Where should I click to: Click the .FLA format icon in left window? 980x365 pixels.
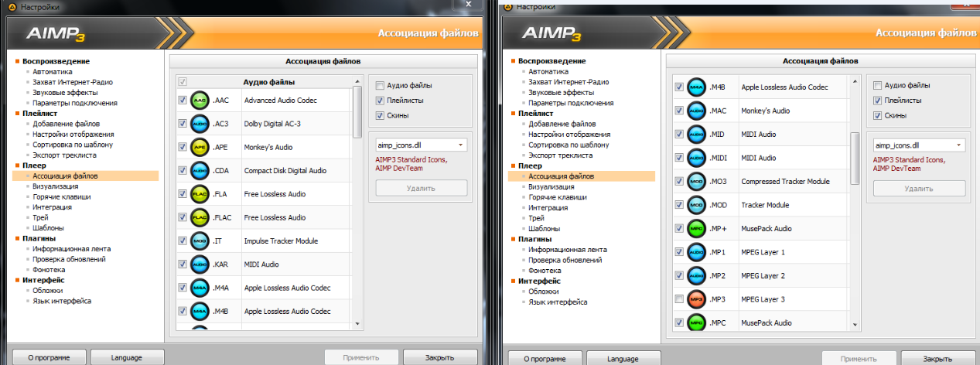200,194
